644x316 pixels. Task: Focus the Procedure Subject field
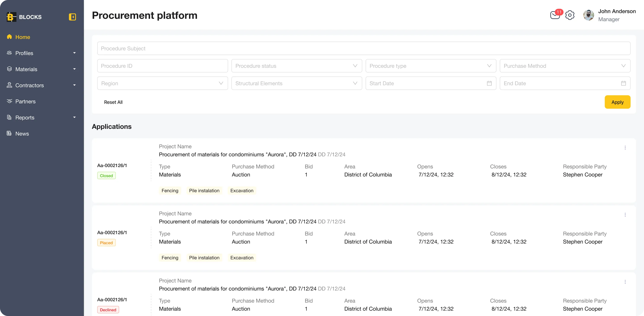364,48
